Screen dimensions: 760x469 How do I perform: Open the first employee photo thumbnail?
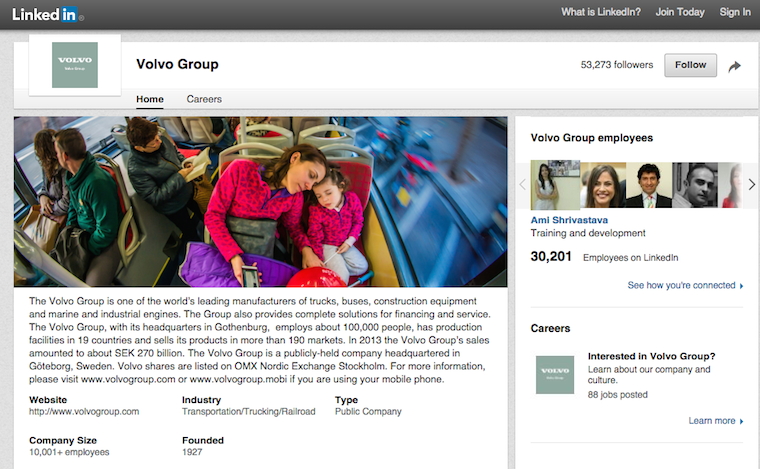click(x=555, y=185)
